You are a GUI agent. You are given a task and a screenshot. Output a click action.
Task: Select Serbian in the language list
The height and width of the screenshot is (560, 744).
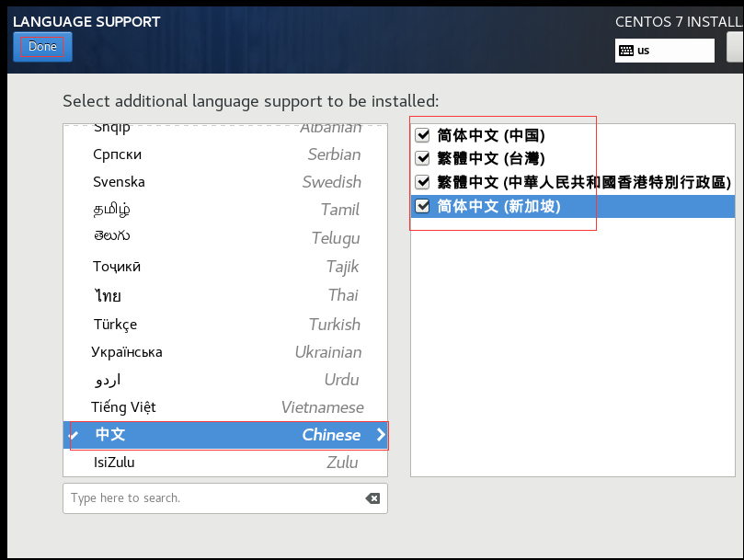225,154
